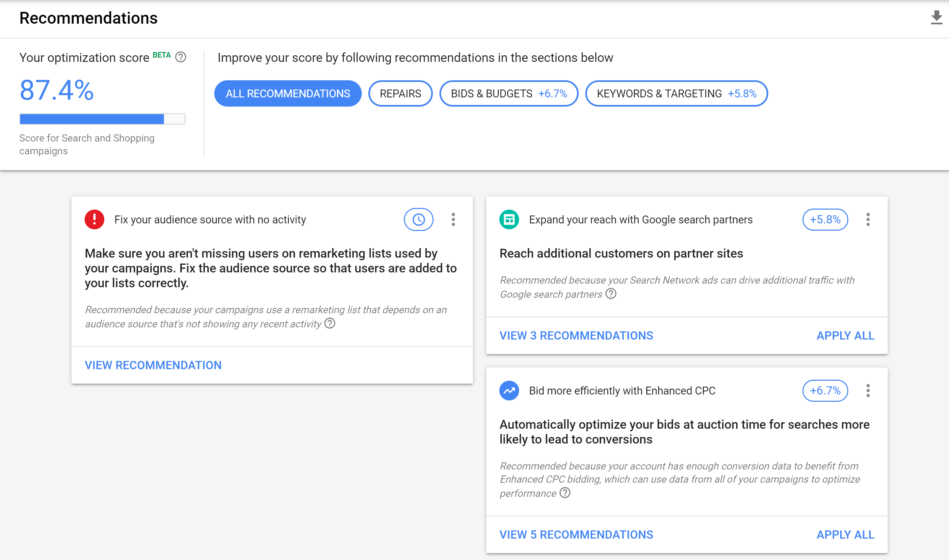The width and height of the screenshot is (949, 560).
Task: Click the red alert icon on audience source card
Action: (x=94, y=219)
